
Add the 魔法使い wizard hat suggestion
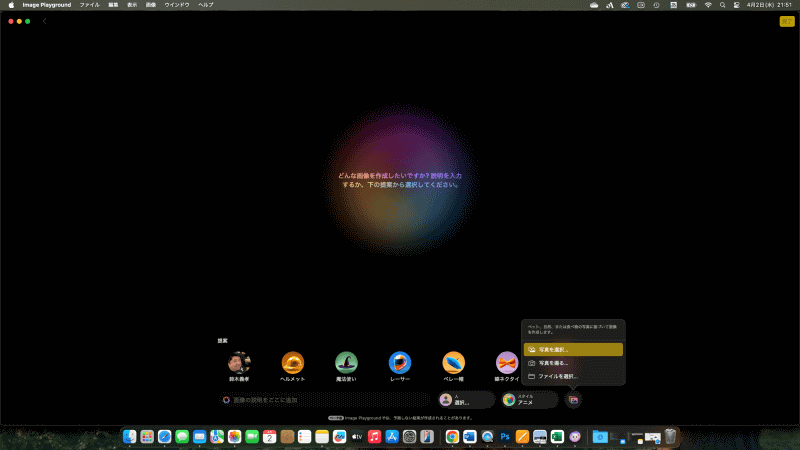point(346,363)
